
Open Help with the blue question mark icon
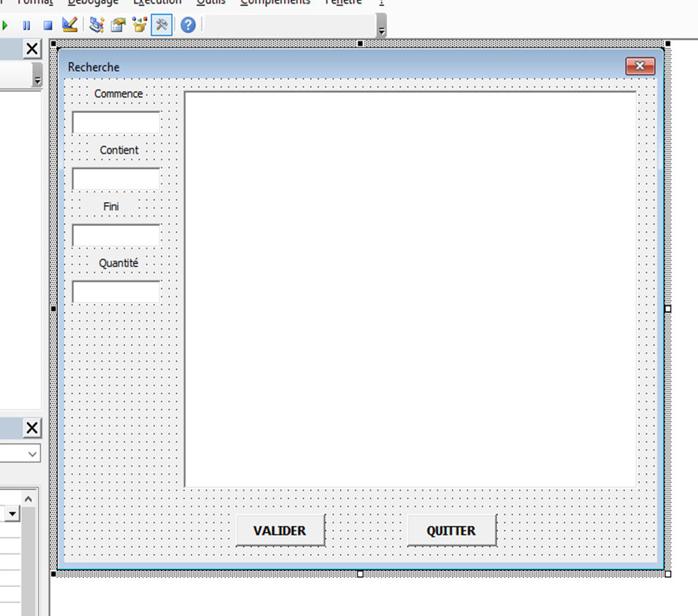188,25
